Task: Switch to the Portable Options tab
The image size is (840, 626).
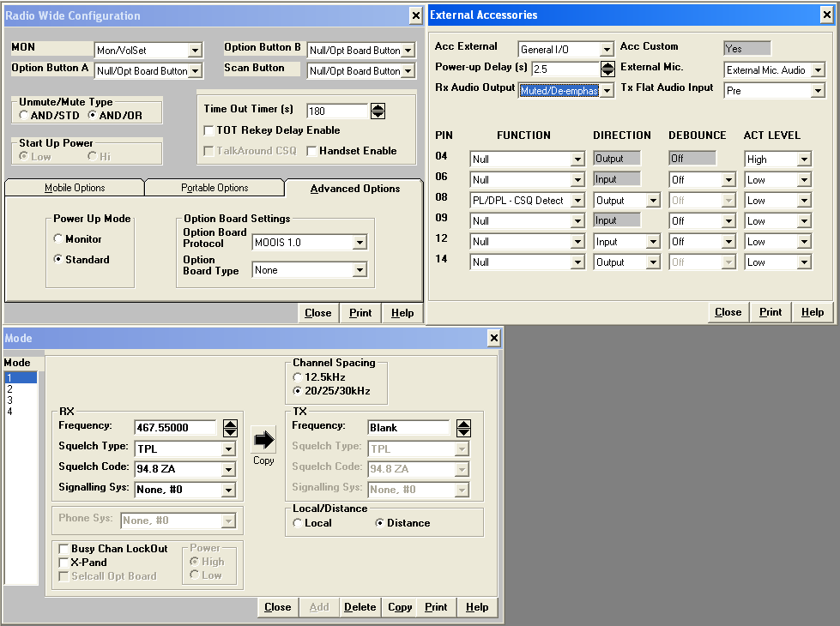Action: tap(215, 188)
